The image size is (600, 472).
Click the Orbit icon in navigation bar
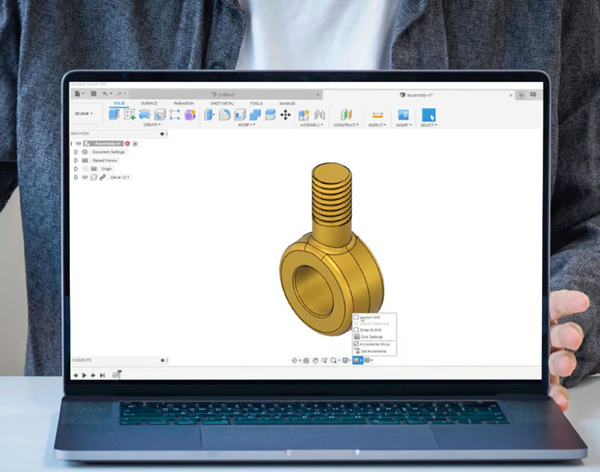294,360
